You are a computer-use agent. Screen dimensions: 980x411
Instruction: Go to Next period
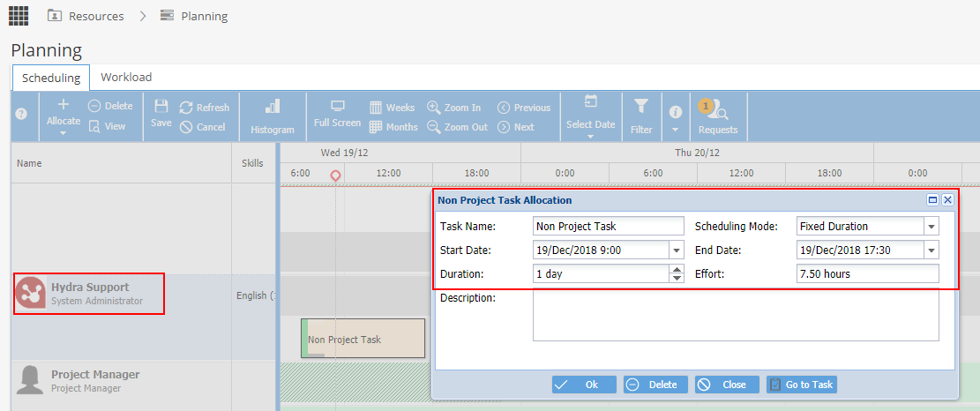(x=516, y=127)
